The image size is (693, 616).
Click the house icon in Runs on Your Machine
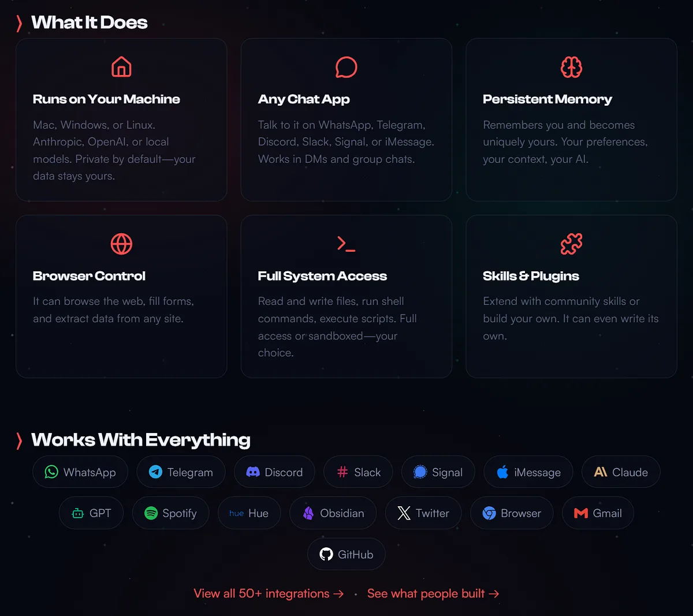[x=121, y=67]
